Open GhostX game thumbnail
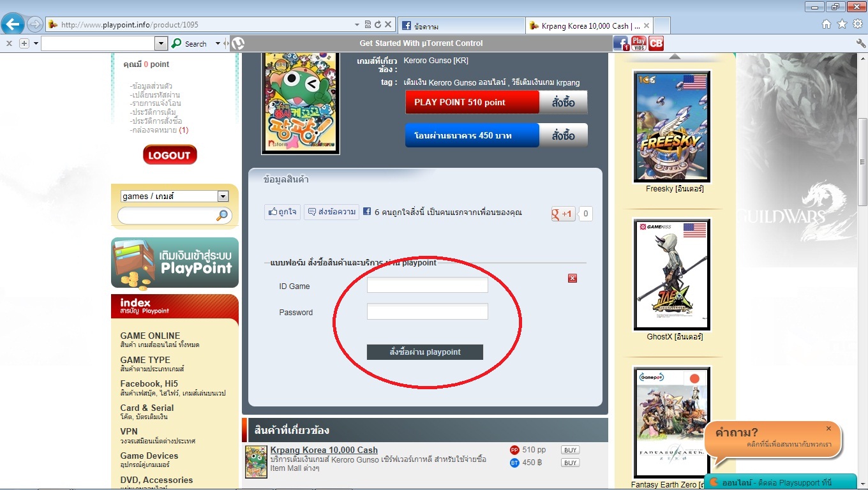The width and height of the screenshot is (868, 490). coord(672,274)
